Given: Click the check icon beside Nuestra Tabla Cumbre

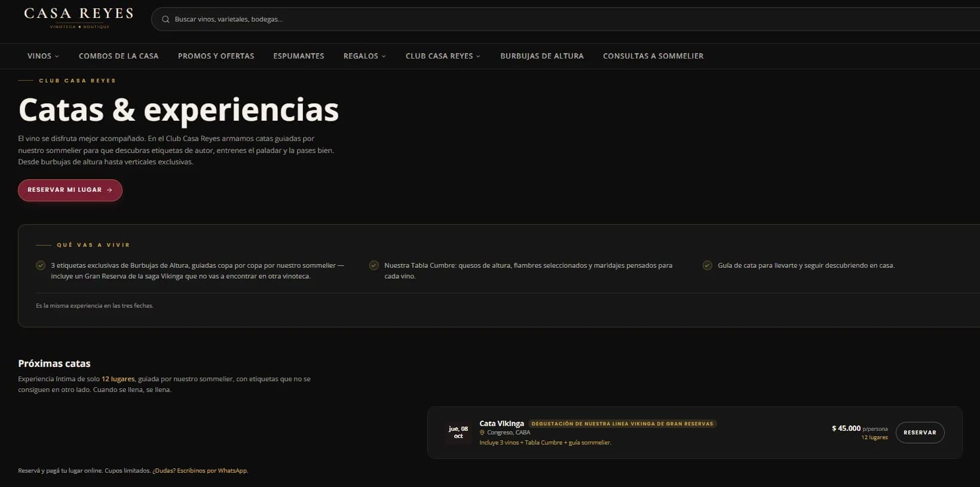Looking at the screenshot, I should tap(374, 265).
